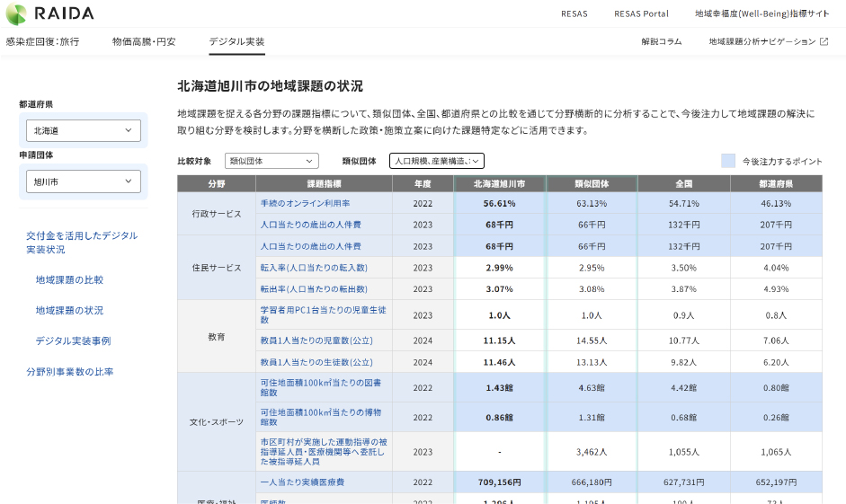The width and height of the screenshot is (846, 504).
Task: Jump to デジタル実装事例 in sidebar
Action: coord(73,341)
